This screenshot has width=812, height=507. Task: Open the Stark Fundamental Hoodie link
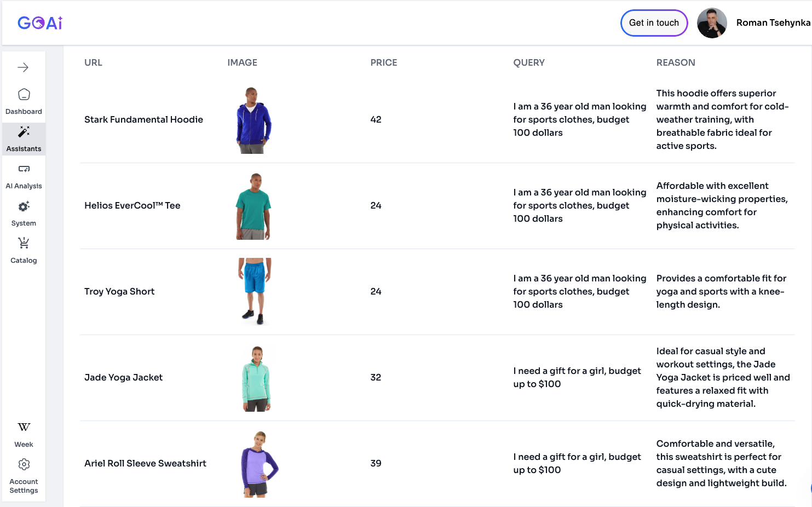pos(143,119)
